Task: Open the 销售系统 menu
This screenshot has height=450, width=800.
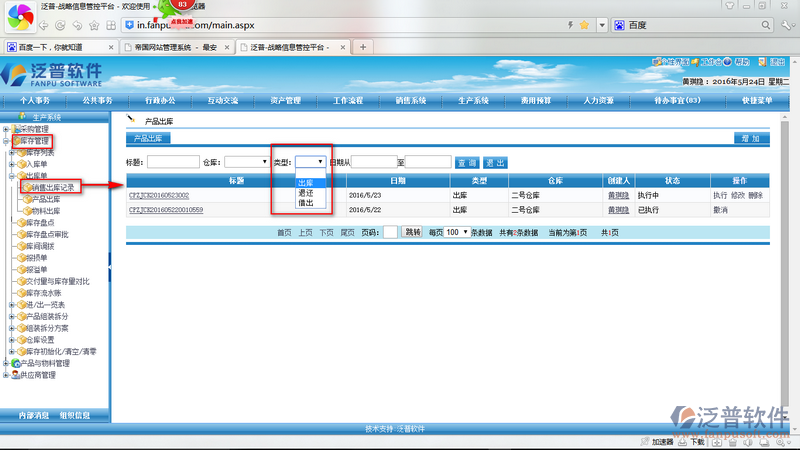Action: point(411,101)
